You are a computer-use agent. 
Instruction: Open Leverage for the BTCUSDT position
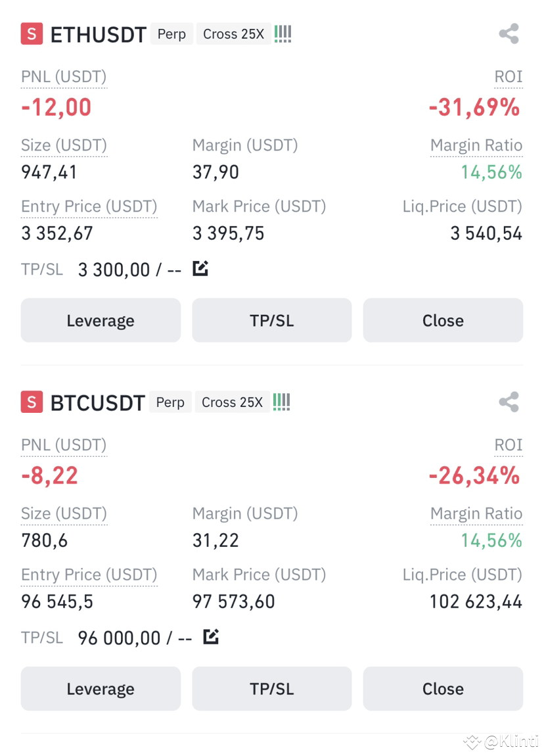click(101, 688)
